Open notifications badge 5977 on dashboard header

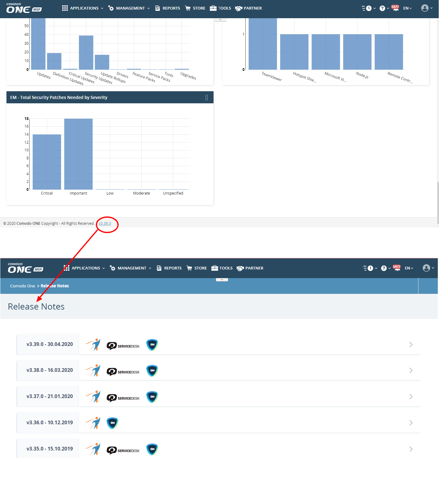pos(395,8)
